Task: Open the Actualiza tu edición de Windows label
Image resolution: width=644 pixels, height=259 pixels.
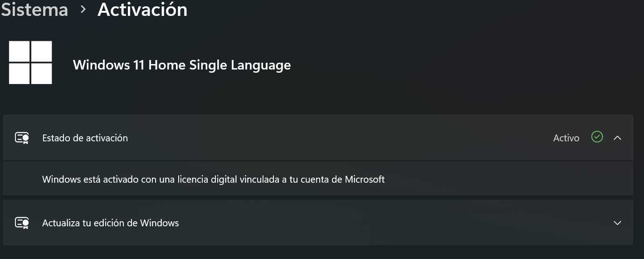Action: [110, 223]
